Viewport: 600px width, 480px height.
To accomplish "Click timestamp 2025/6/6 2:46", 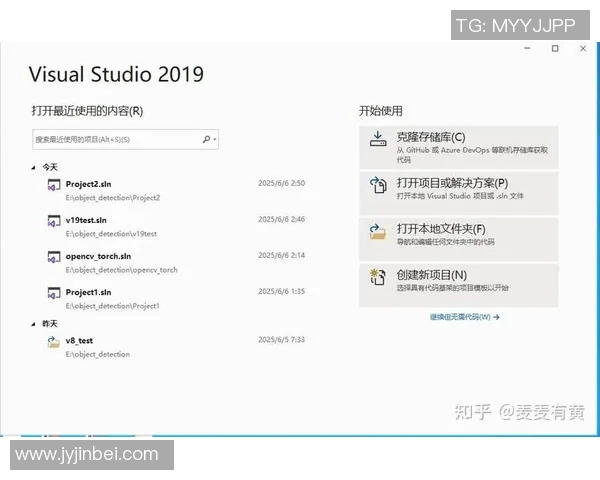I will click(x=282, y=219).
